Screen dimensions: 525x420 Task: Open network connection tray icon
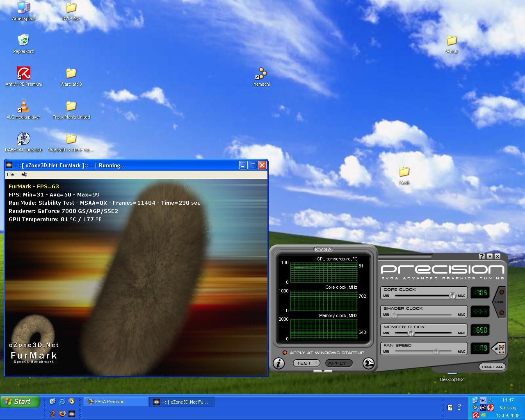coord(475,400)
